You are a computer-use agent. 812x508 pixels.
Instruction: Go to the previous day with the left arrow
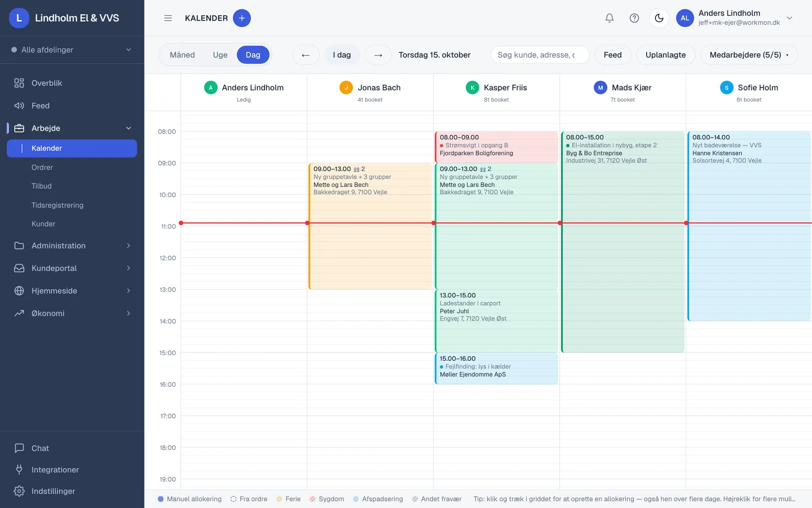pos(306,55)
